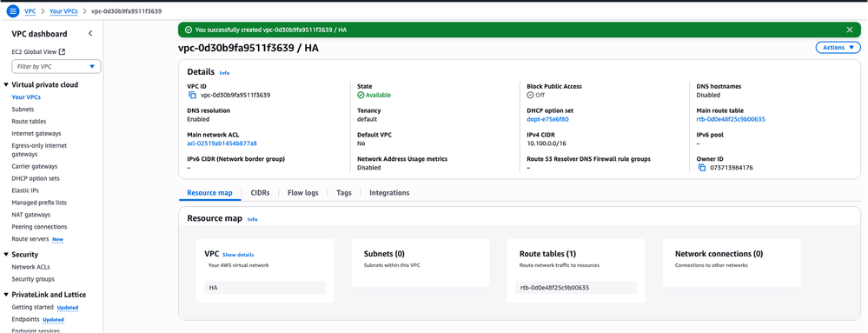Open Subnets in sidebar
868x333 pixels.
point(23,110)
